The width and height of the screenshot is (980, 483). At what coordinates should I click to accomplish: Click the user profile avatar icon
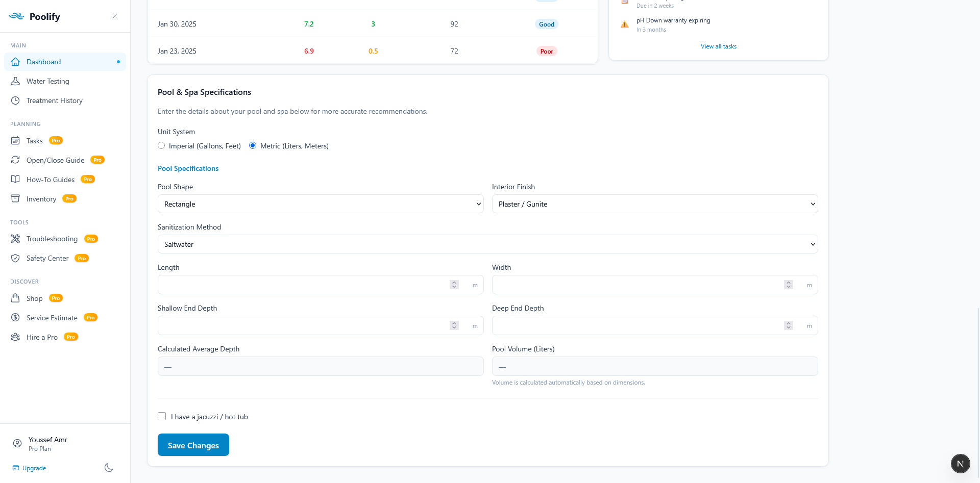tap(17, 444)
